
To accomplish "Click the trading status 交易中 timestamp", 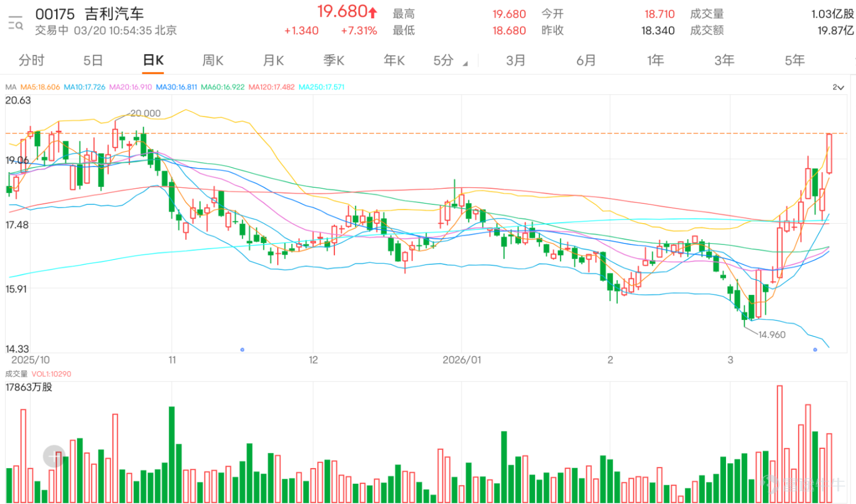I will coord(106,30).
